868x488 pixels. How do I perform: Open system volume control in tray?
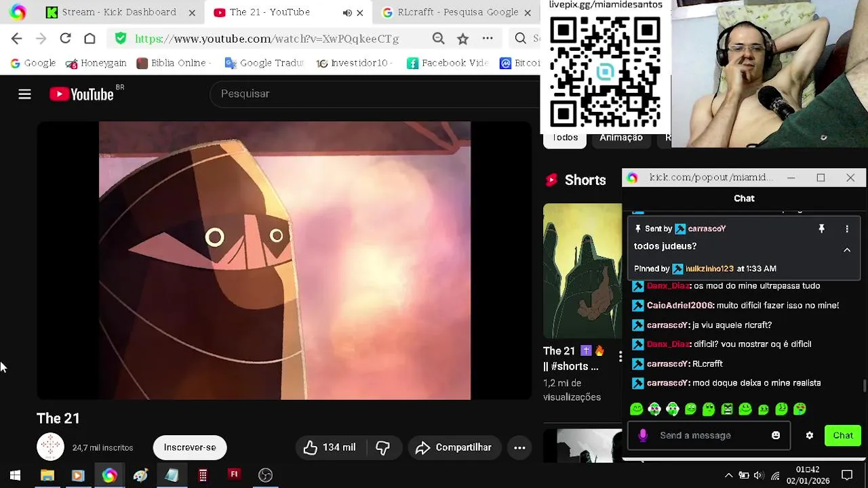coord(759,475)
